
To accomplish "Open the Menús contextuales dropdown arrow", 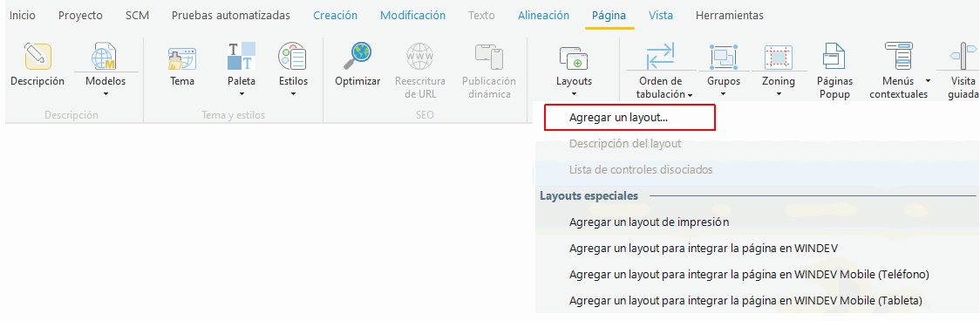I will click(x=928, y=81).
